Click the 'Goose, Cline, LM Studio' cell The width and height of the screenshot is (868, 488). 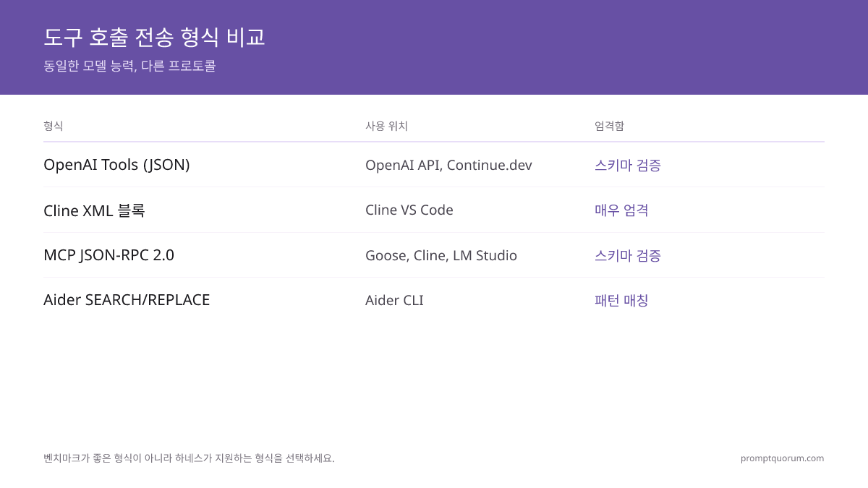point(441,255)
